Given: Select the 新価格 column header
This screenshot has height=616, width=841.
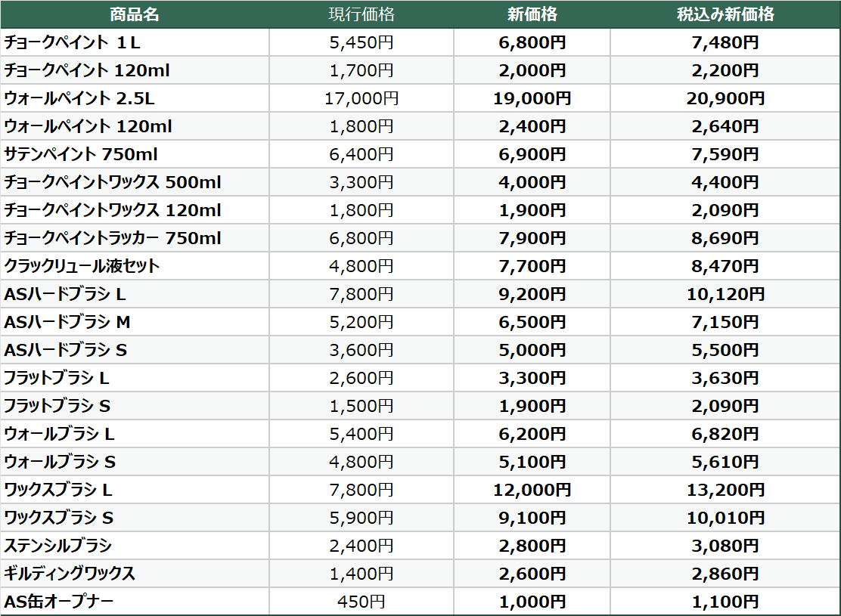Looking at the screenshot, I should click(x=532, y=14).
